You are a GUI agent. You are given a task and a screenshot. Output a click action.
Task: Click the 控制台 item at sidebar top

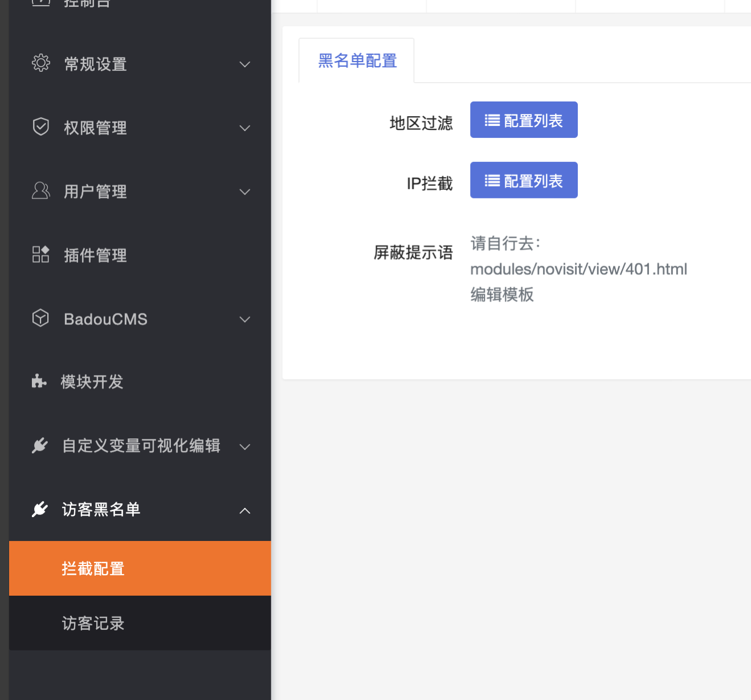[87, 3]
